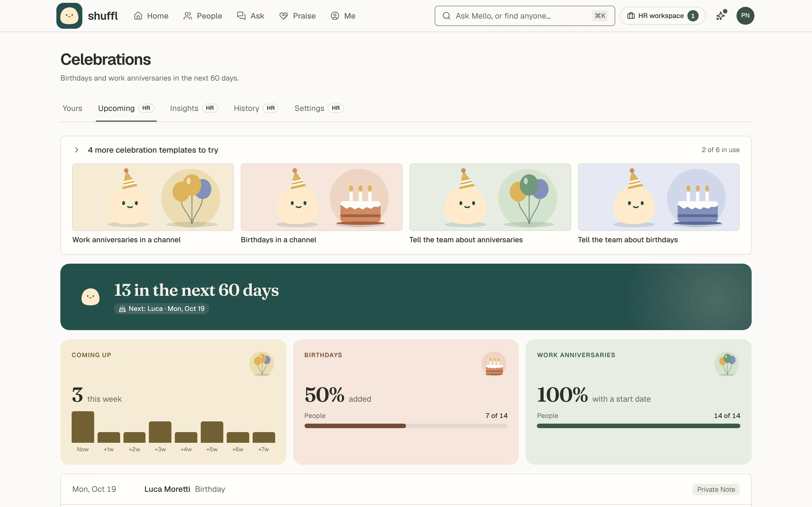Image resolution: width=812 pixels, height=507 pixels.
Task: Click the Private Note button
Action: tap(716, 489)
